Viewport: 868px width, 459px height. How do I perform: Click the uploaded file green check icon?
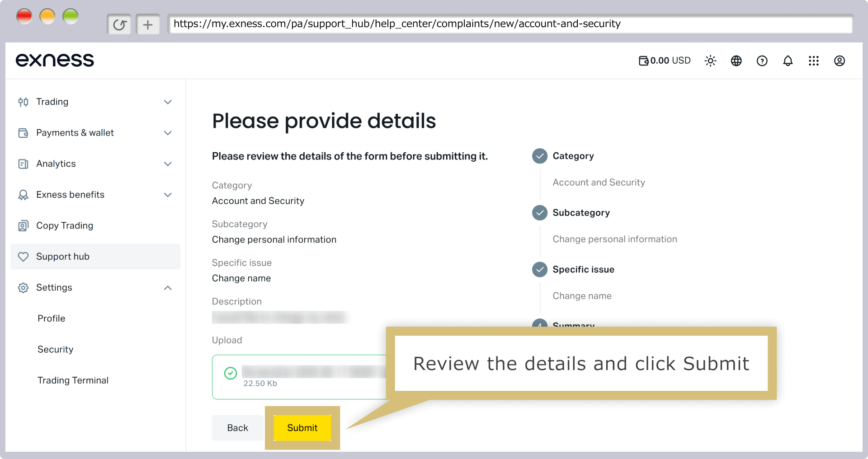(231, 373)
